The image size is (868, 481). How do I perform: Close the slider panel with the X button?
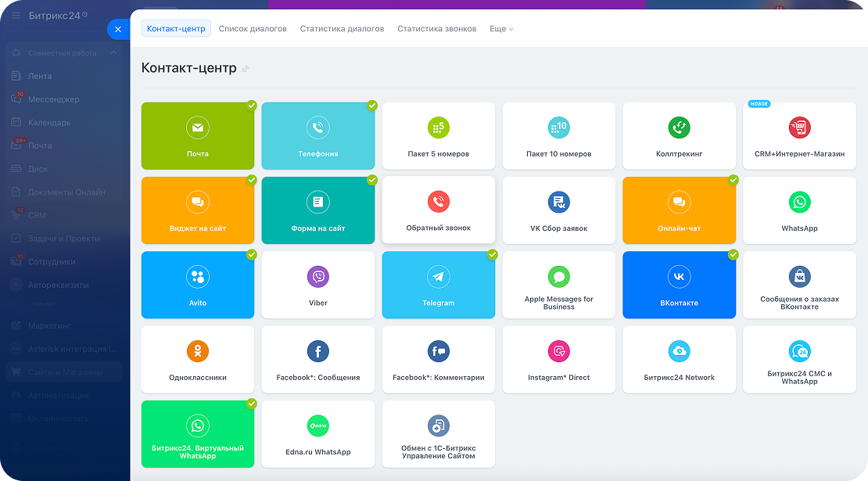[118, 30]
